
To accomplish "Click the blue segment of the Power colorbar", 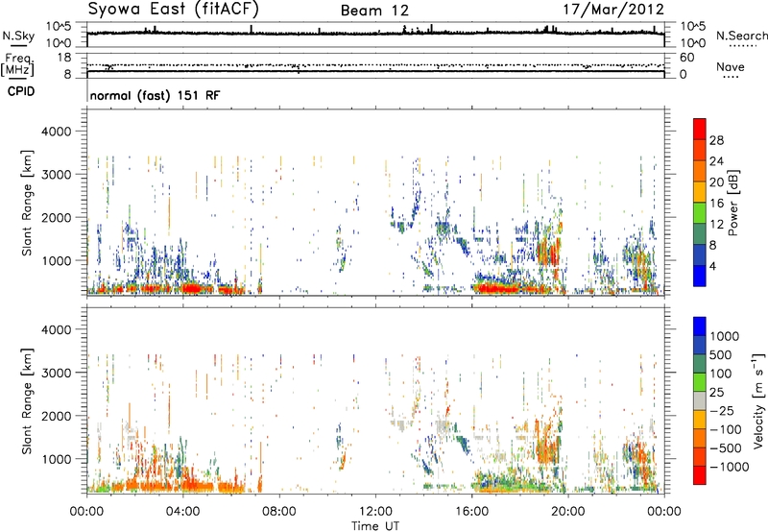I will (x=700, y=276).
